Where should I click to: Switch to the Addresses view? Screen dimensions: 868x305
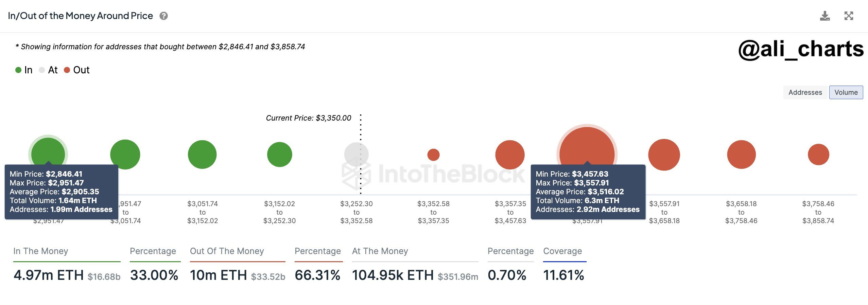coord(805,92)
